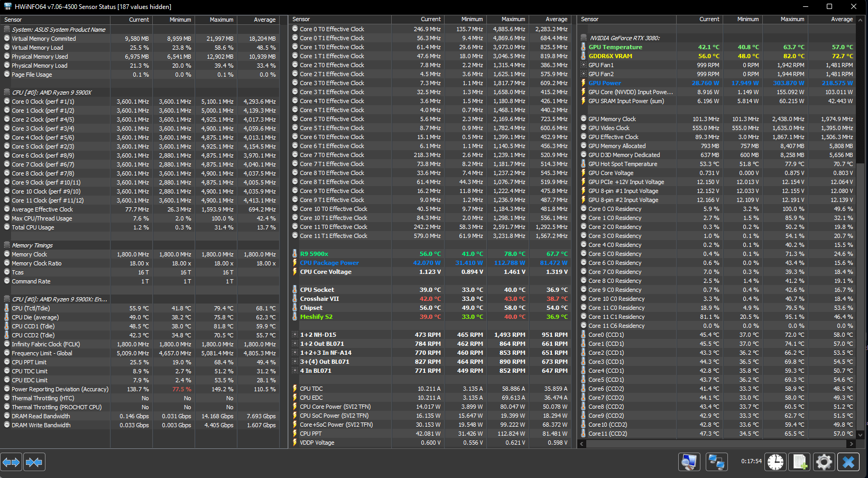Select the Power Reporting Deviation (Accuracy) row

tap(140, 389)
